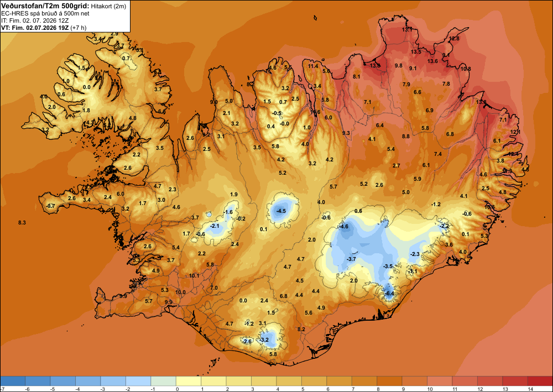Click the map title "Veðurstofan/T2m 500grid:"

(x=45, y=6)
